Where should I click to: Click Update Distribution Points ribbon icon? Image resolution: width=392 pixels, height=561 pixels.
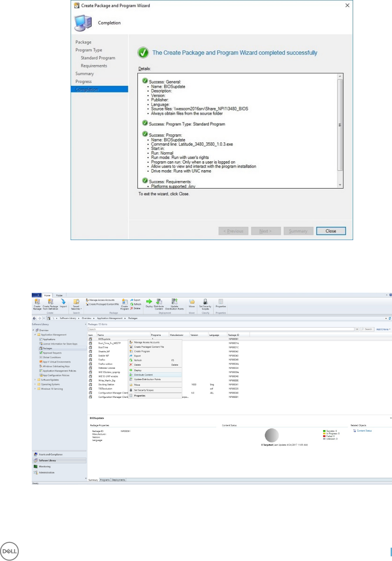pyautogui.click(x=174, y=304)
